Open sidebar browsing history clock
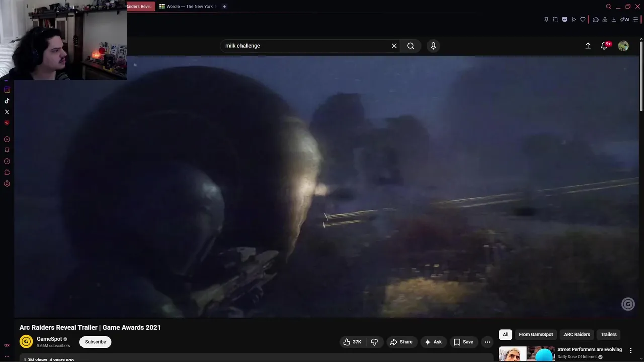Viewport: 644px width, 362px height. pos(7,161)
